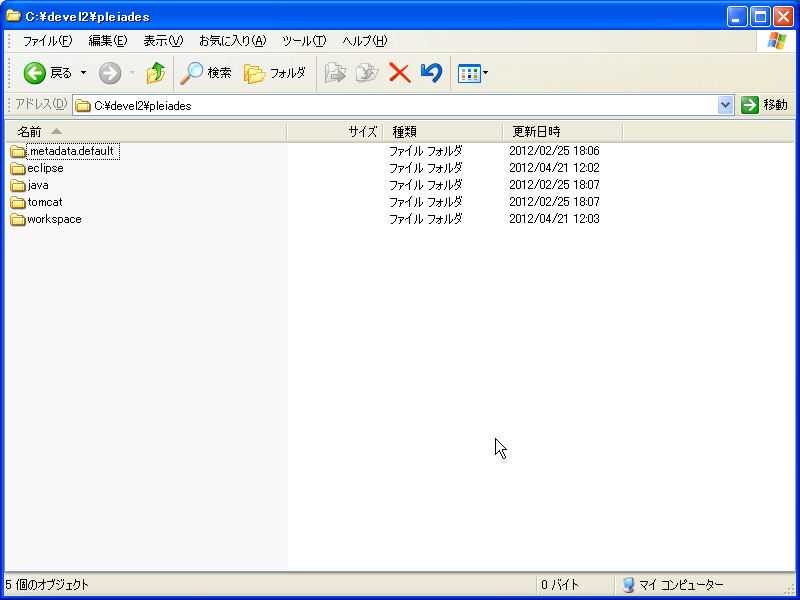Click date 2012/04/21 12:03
Screen dimensions: 800x600
pos(554,219)
